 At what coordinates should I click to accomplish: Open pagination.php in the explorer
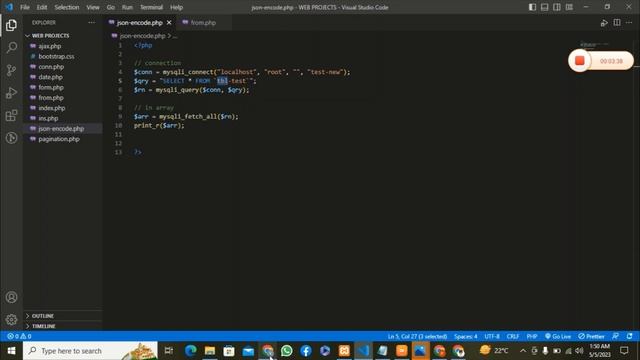pyautogui.click(x=62, y=139)
